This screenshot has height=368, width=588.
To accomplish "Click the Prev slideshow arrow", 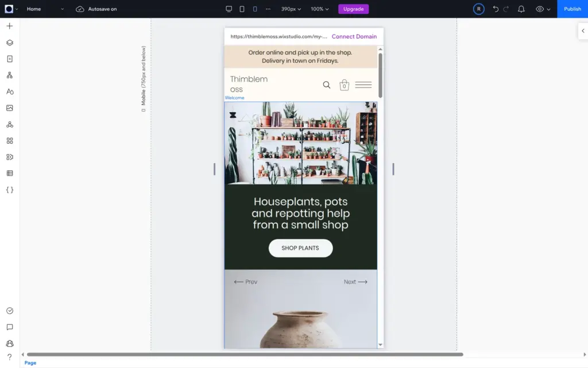I will pyautogui.click(x=246, y=282).
